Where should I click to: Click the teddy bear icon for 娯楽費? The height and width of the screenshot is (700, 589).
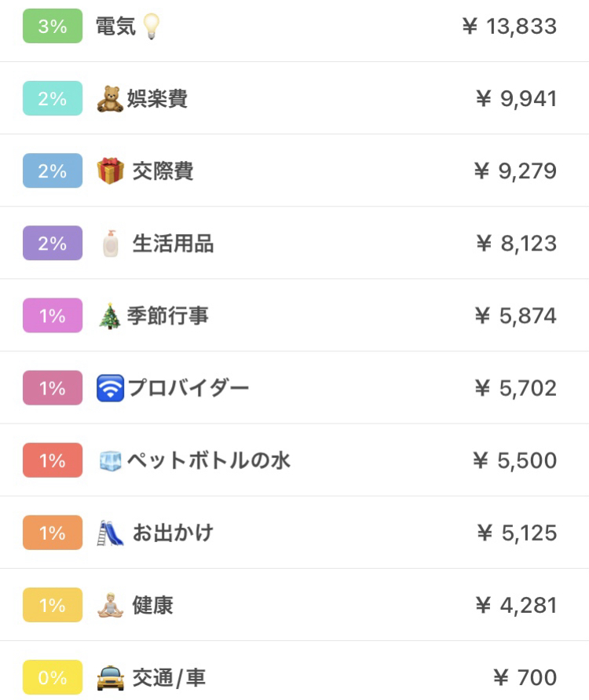[110, 99]
